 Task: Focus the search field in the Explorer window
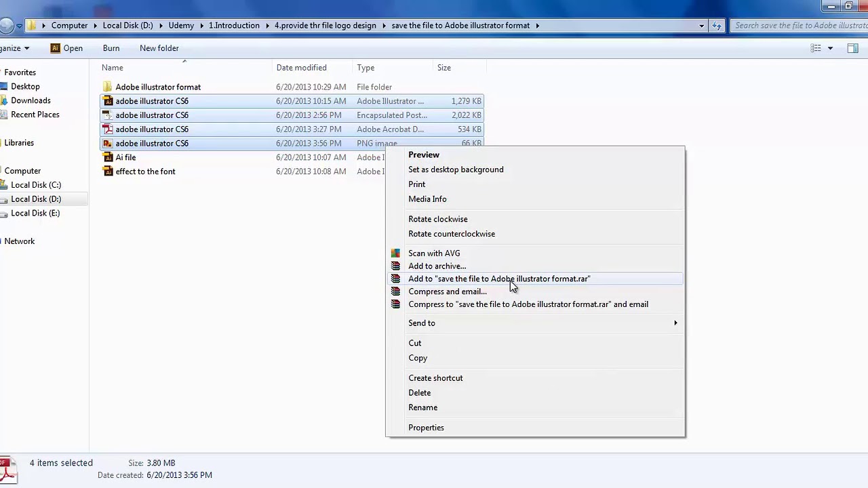coord(800,26)
